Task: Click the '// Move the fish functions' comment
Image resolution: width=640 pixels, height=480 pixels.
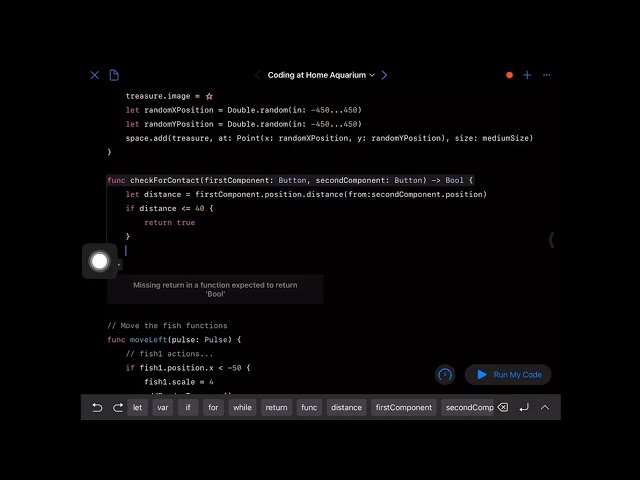Action: [167, 326]
